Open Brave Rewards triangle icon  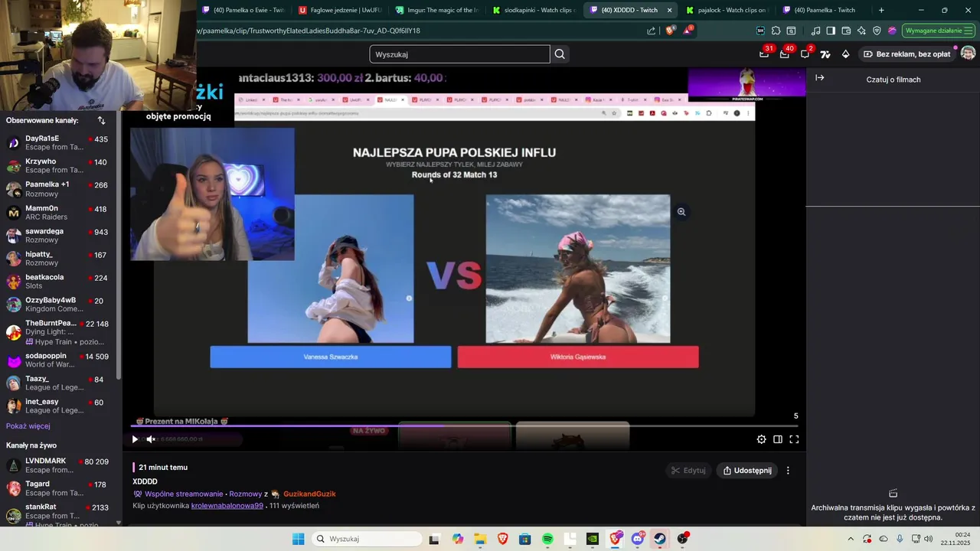[x=688, y=31]
